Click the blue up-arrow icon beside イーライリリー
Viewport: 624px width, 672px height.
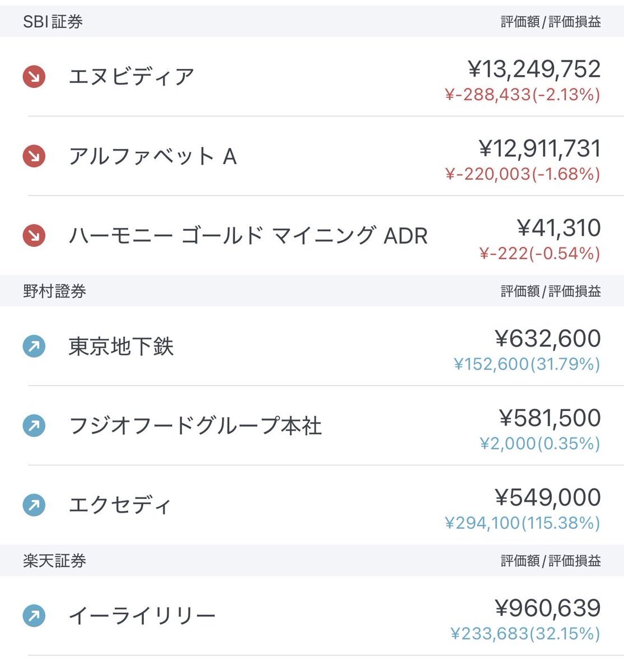coord(34,617)
